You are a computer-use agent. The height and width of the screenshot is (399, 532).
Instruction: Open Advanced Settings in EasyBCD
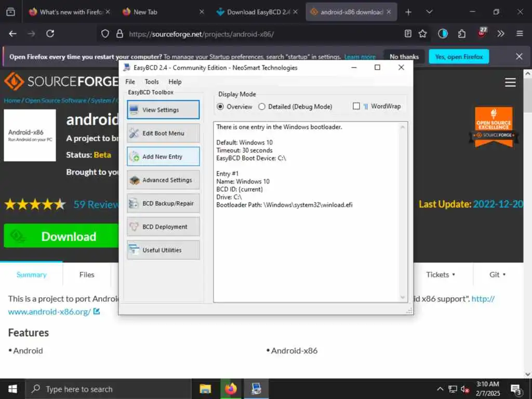163,180
